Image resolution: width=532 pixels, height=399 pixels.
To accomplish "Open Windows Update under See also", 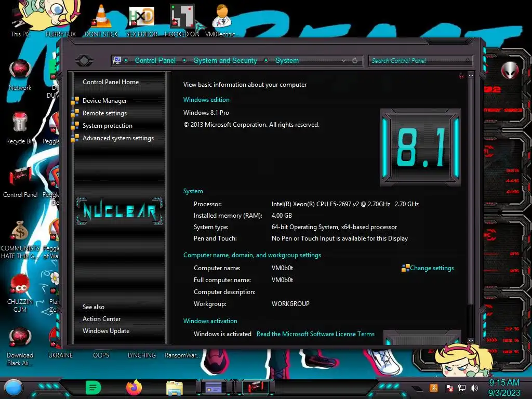I will click(x=106, y=331).
